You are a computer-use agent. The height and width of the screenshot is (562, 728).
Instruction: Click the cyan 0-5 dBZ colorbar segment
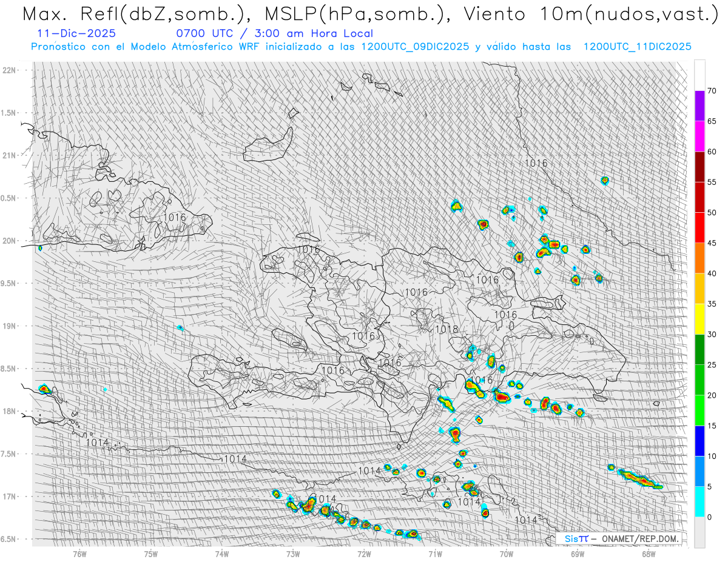coord(699,502)
